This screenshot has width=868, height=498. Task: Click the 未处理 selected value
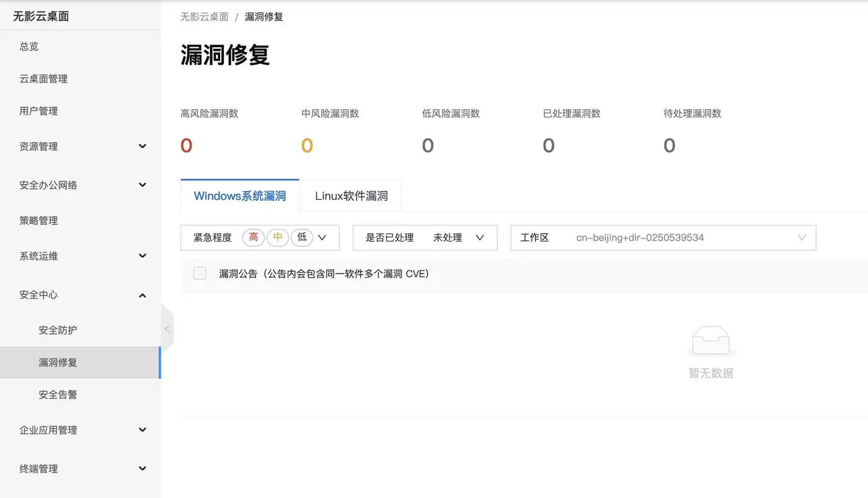click(x=448, y=238)
